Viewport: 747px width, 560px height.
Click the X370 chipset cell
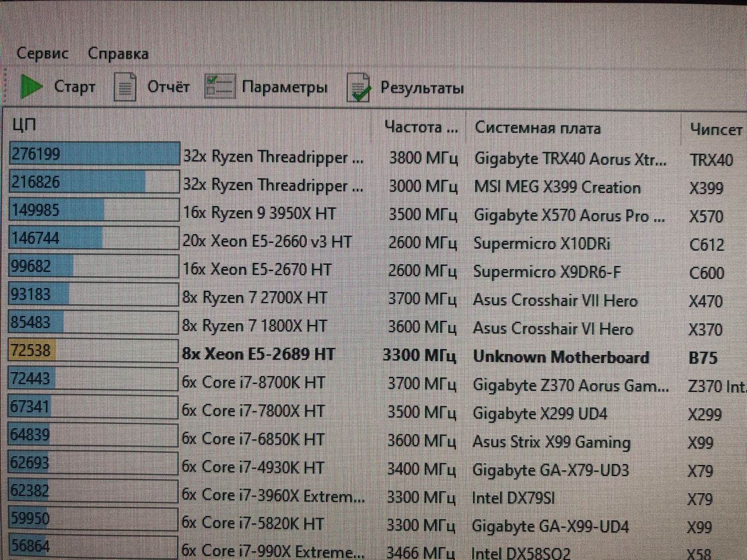[706, 330]
